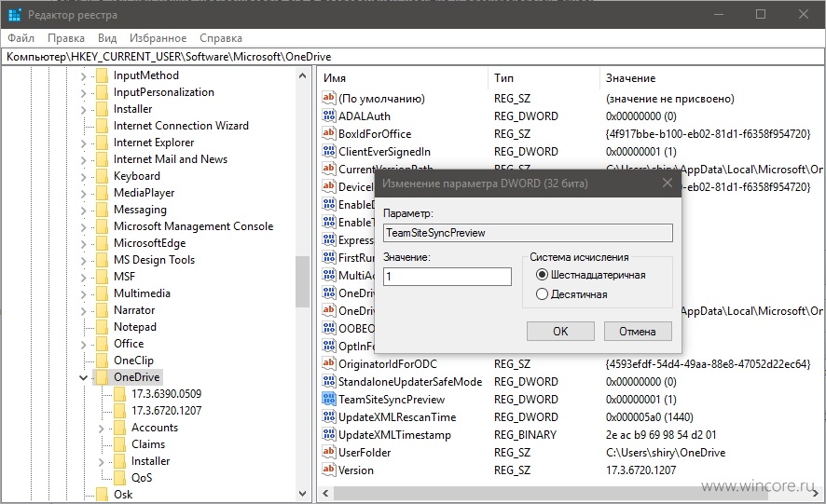Select the Шестнадцатеричная radio button

(542, 275)
